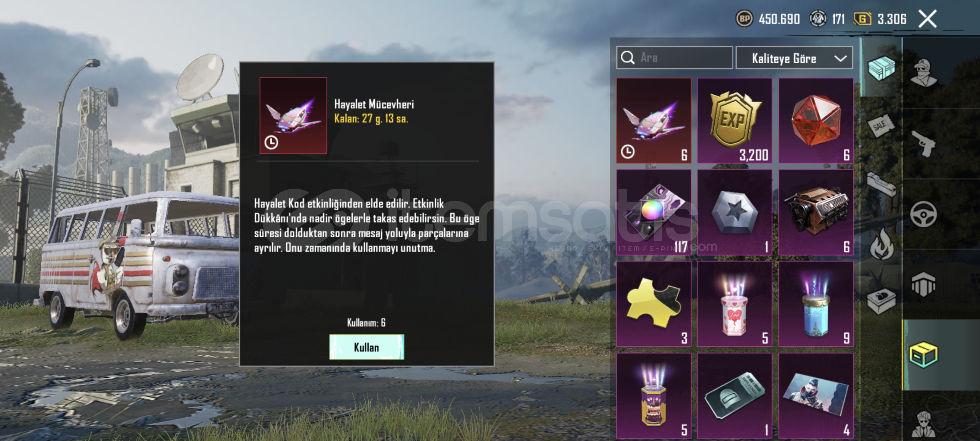The height and width of the screenshot is (441, 980).
Task: Select the blue glowing canister crate
Action: pyautogui.click(x=816, y=304)
